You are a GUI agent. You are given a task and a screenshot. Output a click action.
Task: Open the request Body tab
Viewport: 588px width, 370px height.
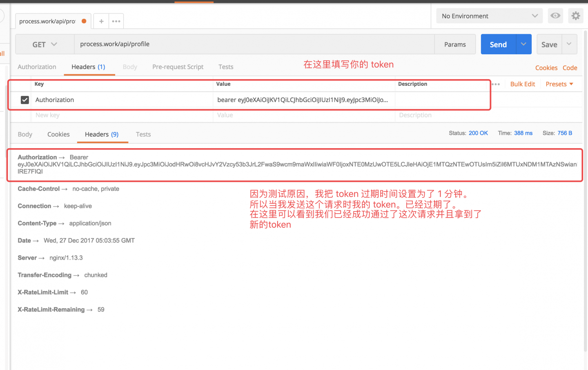coord(130,67)
